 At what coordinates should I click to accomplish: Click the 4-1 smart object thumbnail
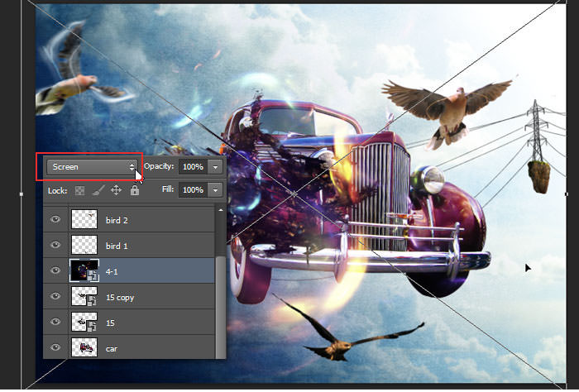[x=84, y=270]
